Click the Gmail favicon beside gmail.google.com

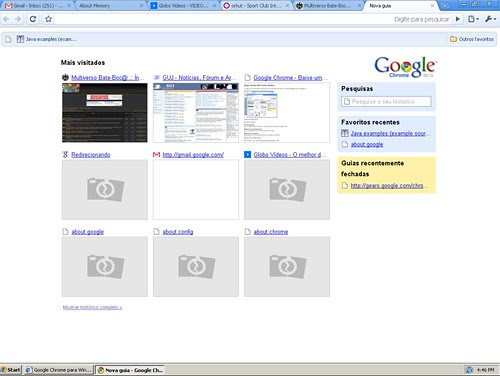pyautogui.click(x=156, y=155)
